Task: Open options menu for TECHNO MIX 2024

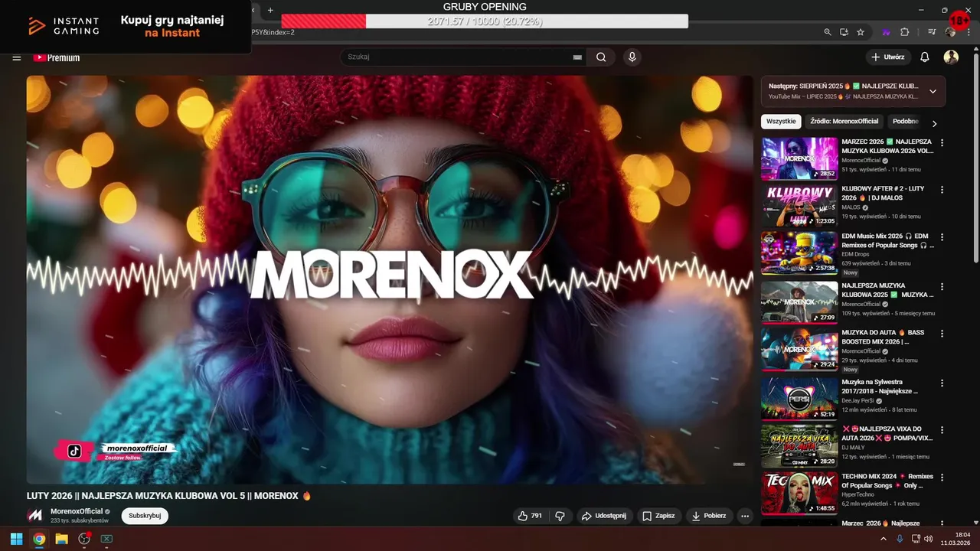Action: tap(942, 478)
